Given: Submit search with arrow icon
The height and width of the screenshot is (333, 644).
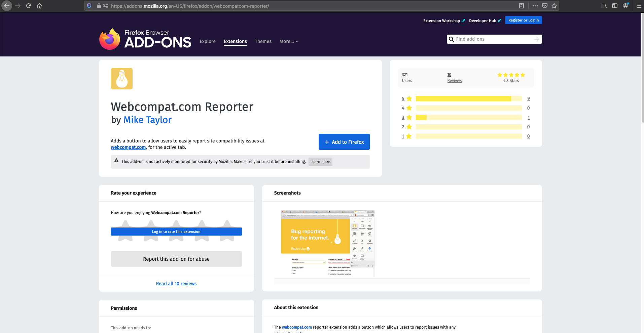Looking at the screenshot, I should (536, 39).
